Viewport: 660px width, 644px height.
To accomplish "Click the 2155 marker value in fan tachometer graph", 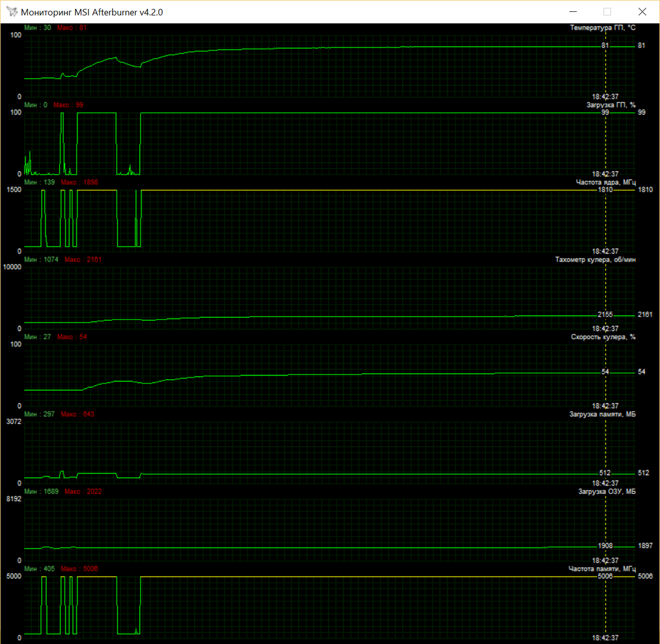I will pos(605,314).
